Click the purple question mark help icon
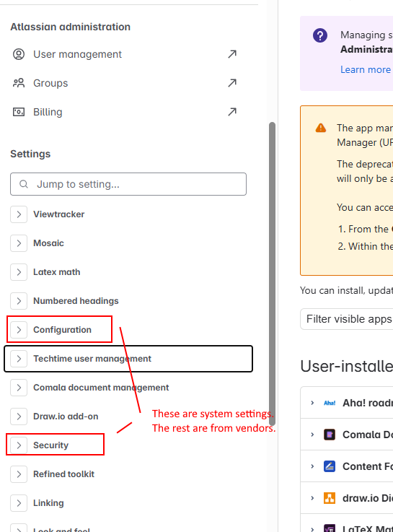The width and height of the screenshot is (393, 532). (x=320, y=35)
